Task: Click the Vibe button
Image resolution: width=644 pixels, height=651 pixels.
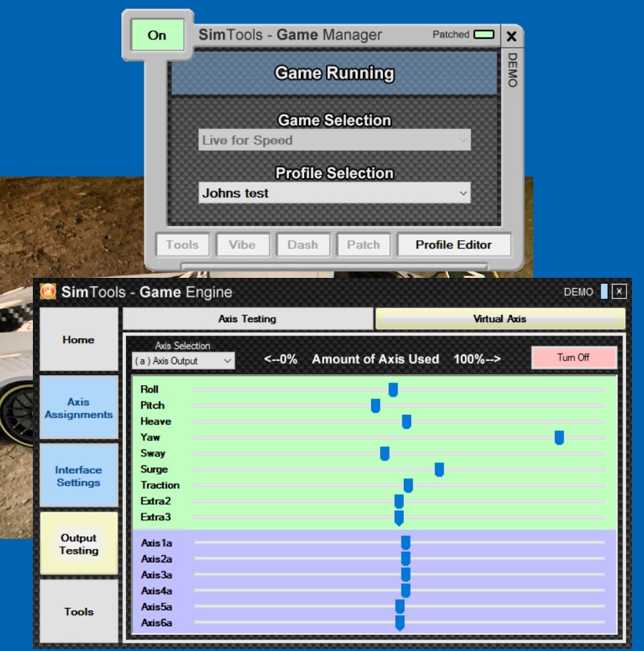Action: [243, 244]
